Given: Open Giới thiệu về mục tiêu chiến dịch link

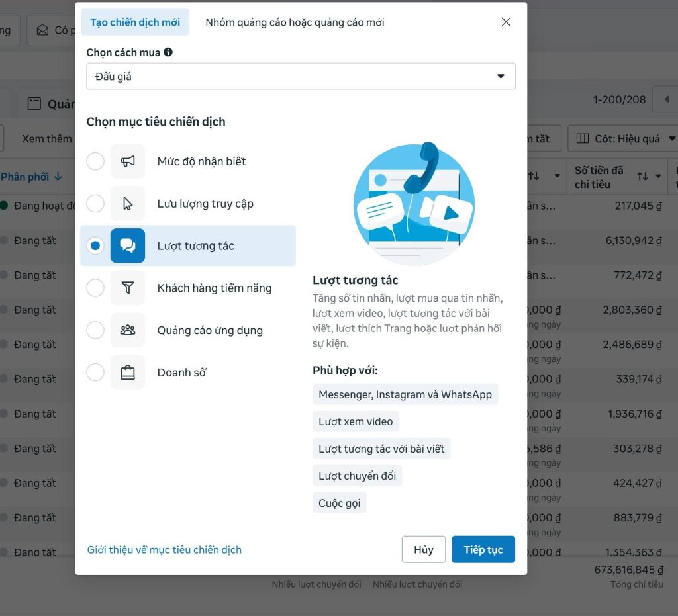Looking at the screenshot, I should click(164, 549).
